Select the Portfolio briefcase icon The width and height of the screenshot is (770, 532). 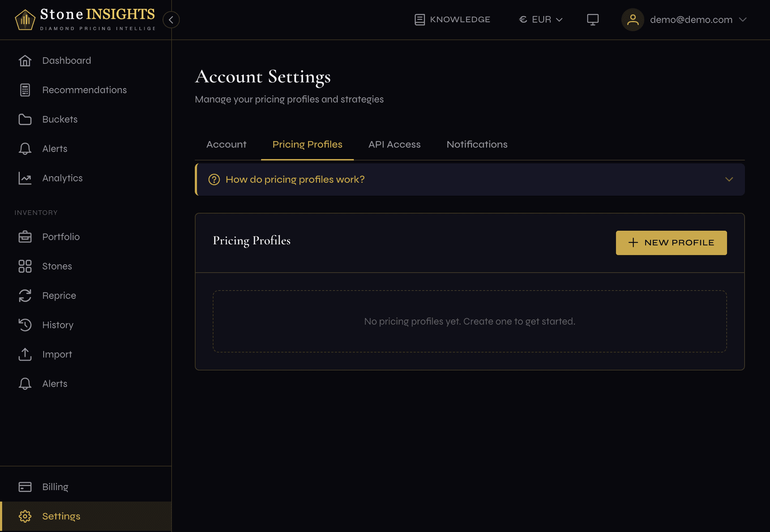click(25, 236)
